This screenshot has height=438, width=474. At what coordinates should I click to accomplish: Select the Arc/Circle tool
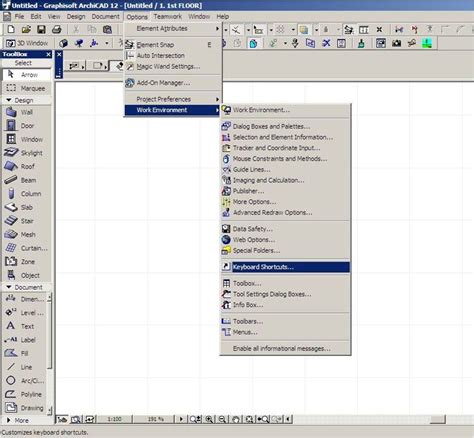coord(25,381)
